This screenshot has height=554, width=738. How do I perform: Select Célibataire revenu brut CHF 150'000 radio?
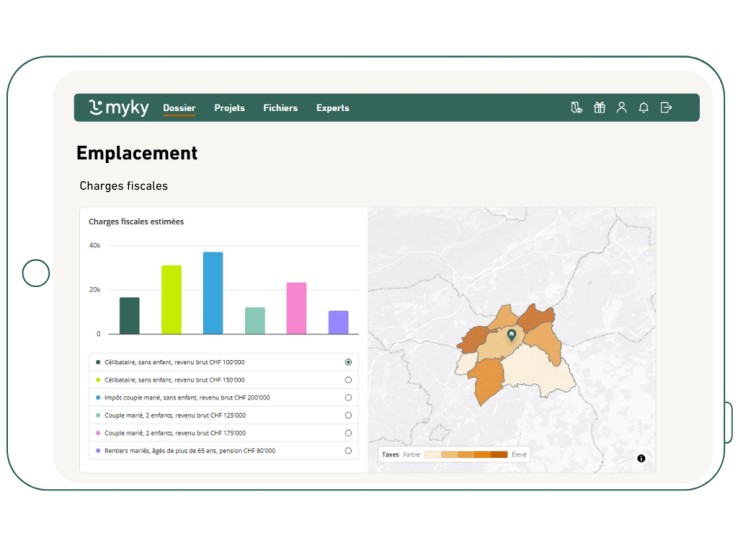348,380
